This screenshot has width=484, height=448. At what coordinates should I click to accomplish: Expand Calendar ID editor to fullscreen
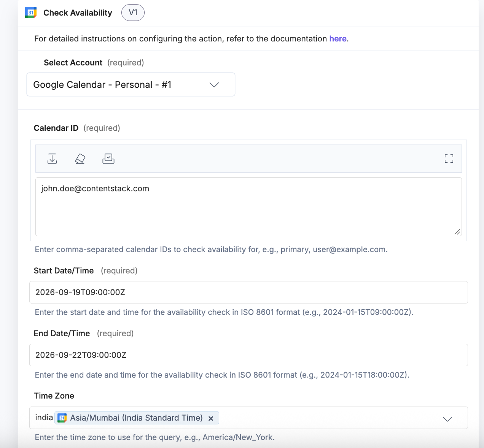pyautogui.click(x=449, y=158)
